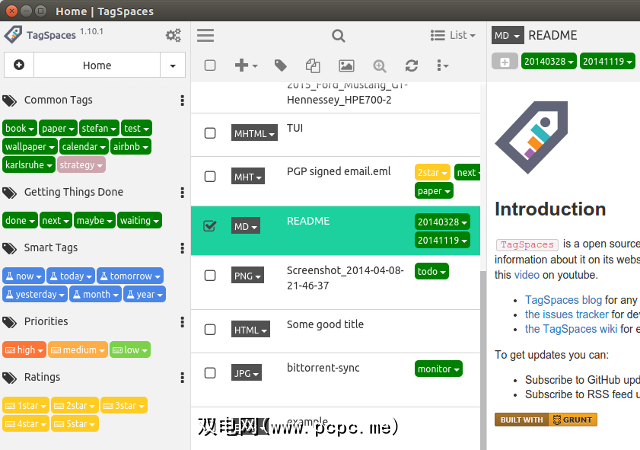Click the pink strategy tag
This screenshot has height=450, width=640.
[x=81, y=165]
